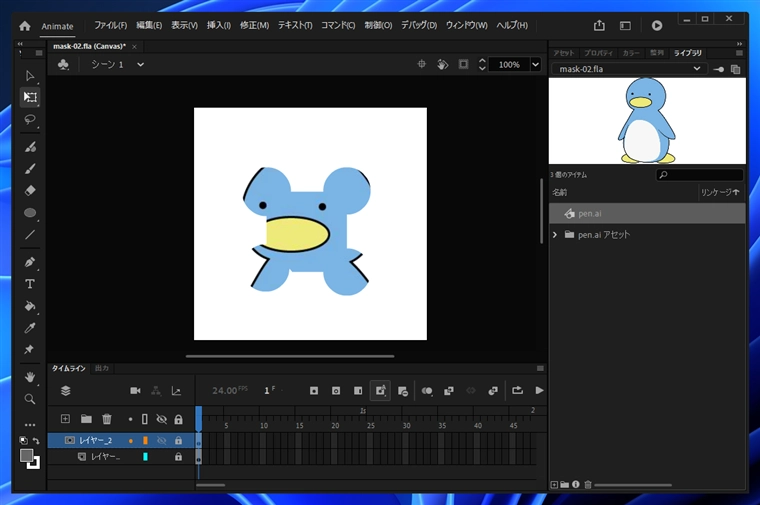Click the Edit Symbols clover icon
The width and height of the screenshot is (760, 505).
63,64
